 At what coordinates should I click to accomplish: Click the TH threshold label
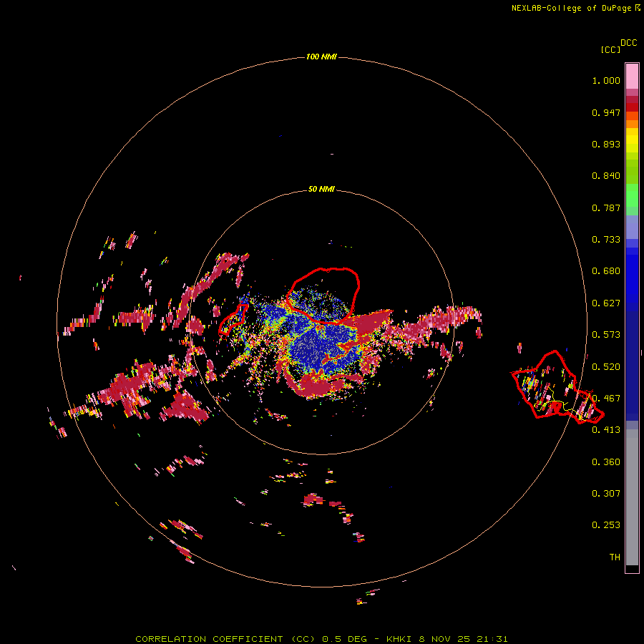point(615,557)
